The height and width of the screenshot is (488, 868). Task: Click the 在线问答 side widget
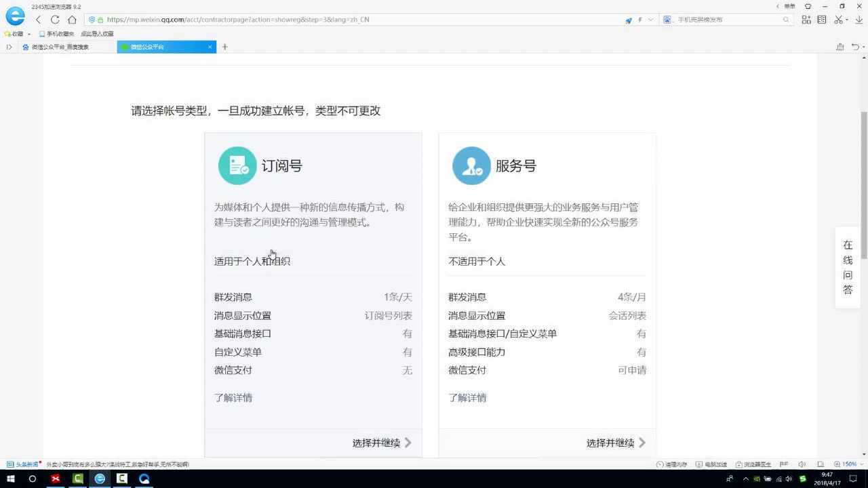848,267
